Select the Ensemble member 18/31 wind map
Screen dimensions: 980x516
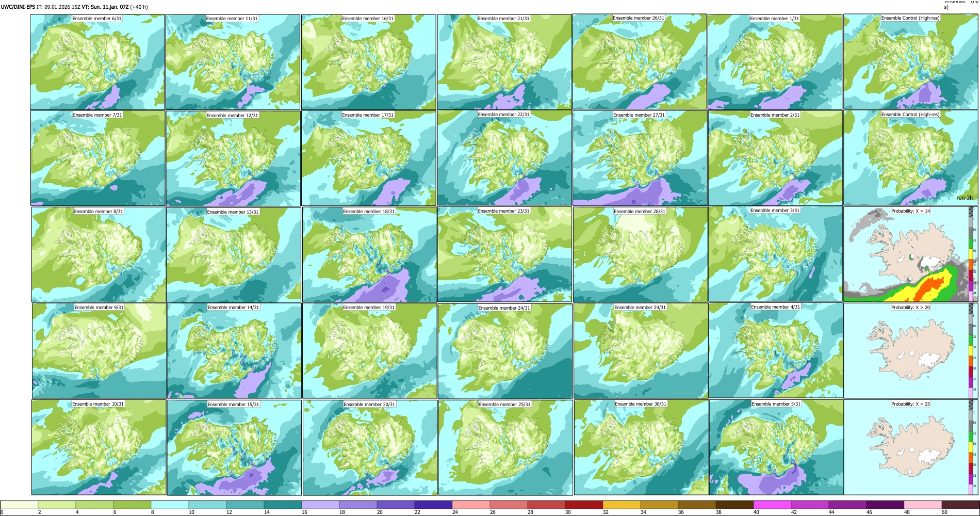click(x=369, y=254)
